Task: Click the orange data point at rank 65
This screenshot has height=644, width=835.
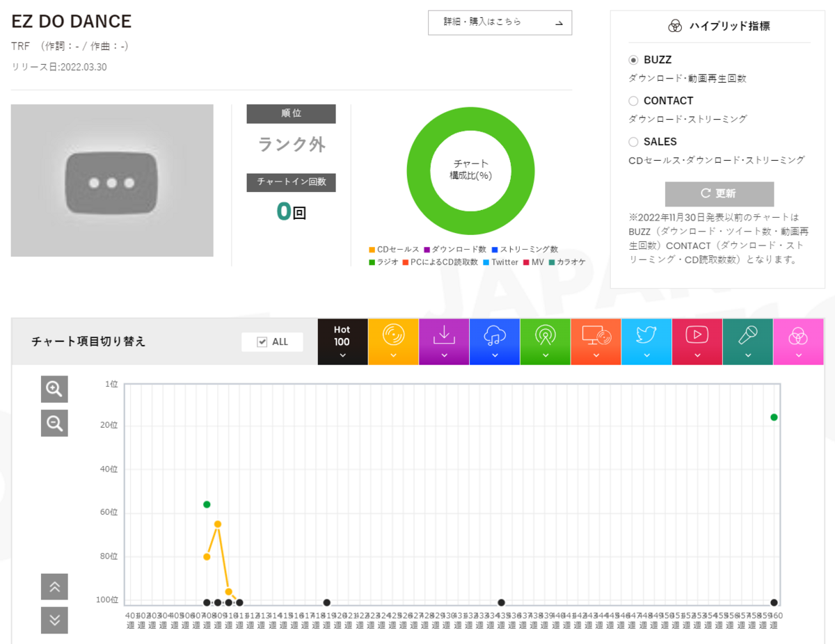Action: (218, 524)
